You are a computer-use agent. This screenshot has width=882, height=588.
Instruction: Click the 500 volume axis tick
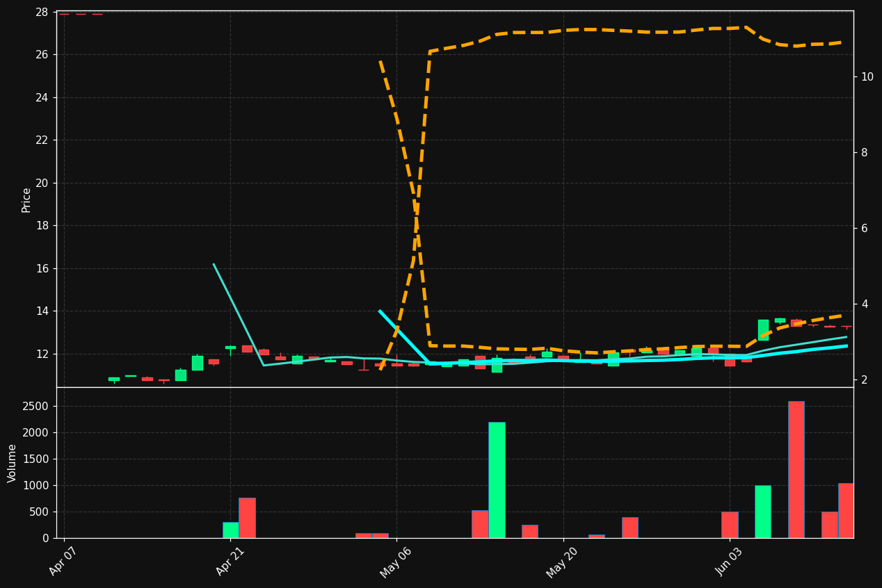(39, 512)
